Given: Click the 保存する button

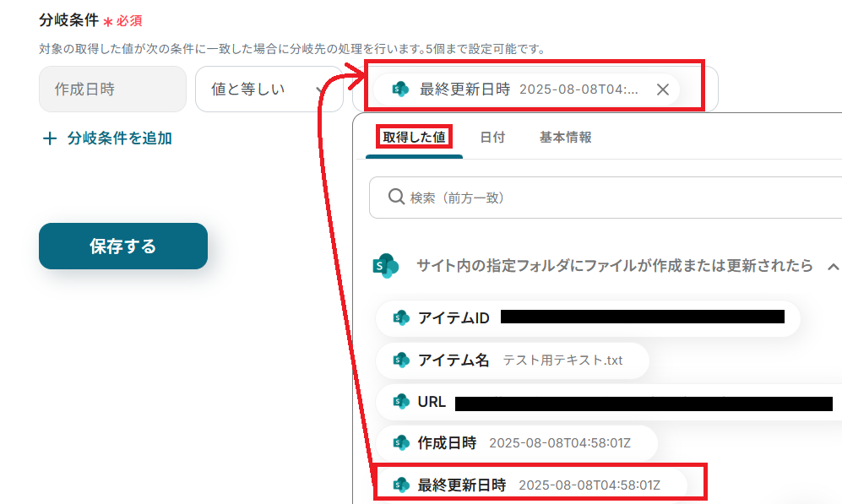Looking at the screenshot, I should 123,246.
